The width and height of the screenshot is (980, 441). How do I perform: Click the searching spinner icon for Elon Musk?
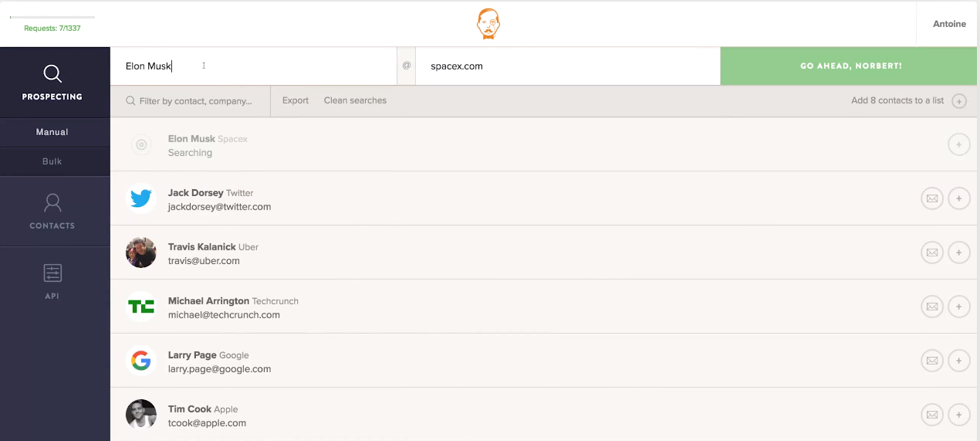pos(140,144)
